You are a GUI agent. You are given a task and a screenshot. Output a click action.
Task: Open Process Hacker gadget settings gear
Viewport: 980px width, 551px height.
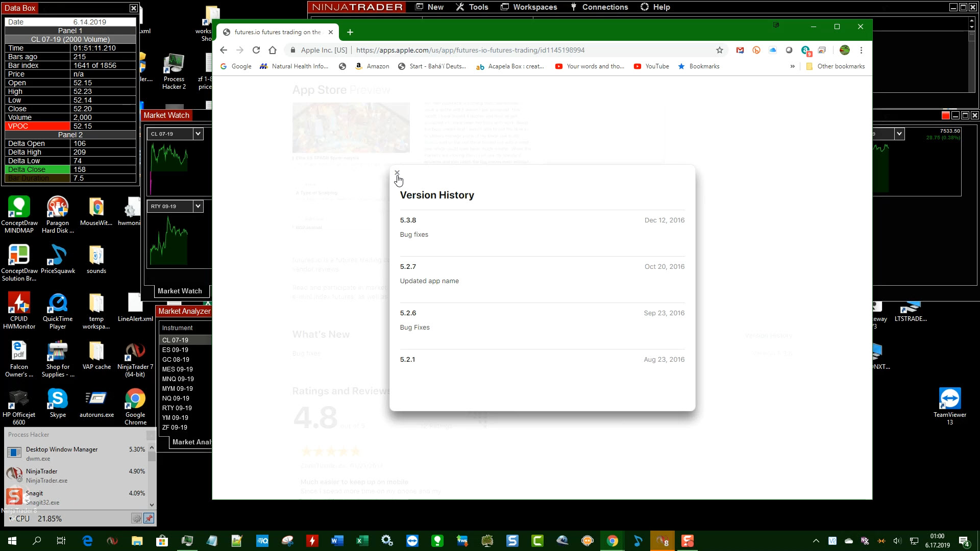click(x=136, y=518)
